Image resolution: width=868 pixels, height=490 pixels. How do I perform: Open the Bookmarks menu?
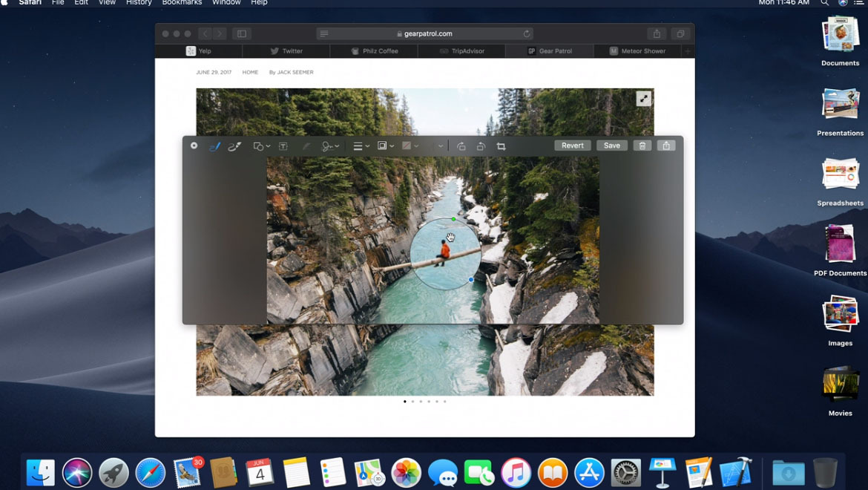click(x=182, y=2)
